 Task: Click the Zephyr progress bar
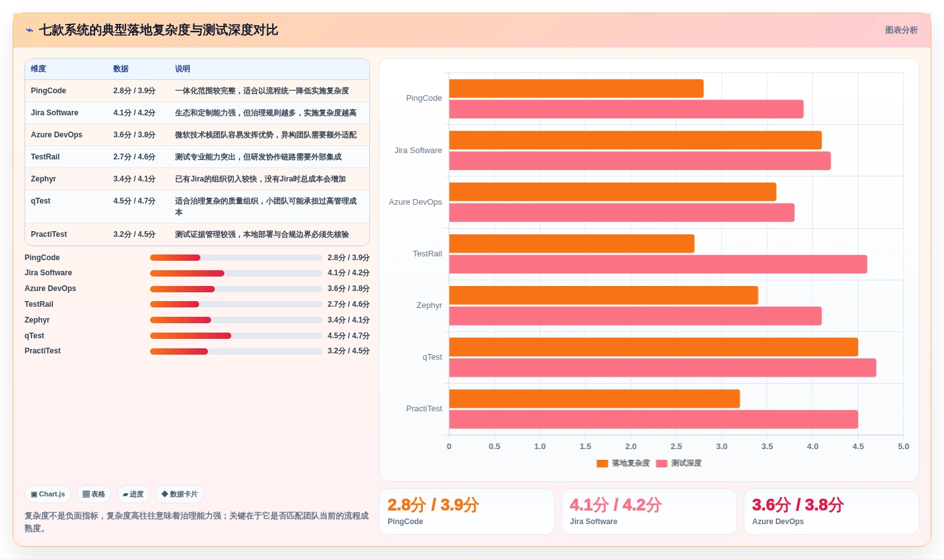[x=236, y=320]
